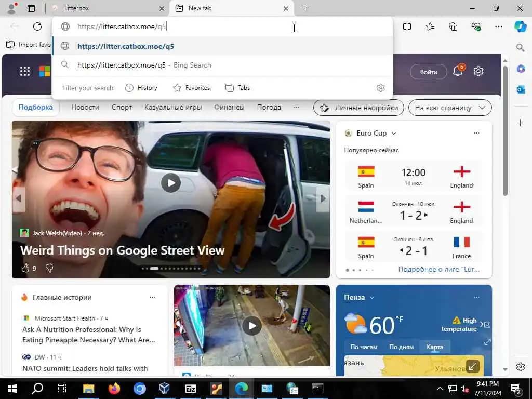Viewport: 532px width, 399px height.
Task: Switch to the Litterbox tab
Action: tap(108, 8)
